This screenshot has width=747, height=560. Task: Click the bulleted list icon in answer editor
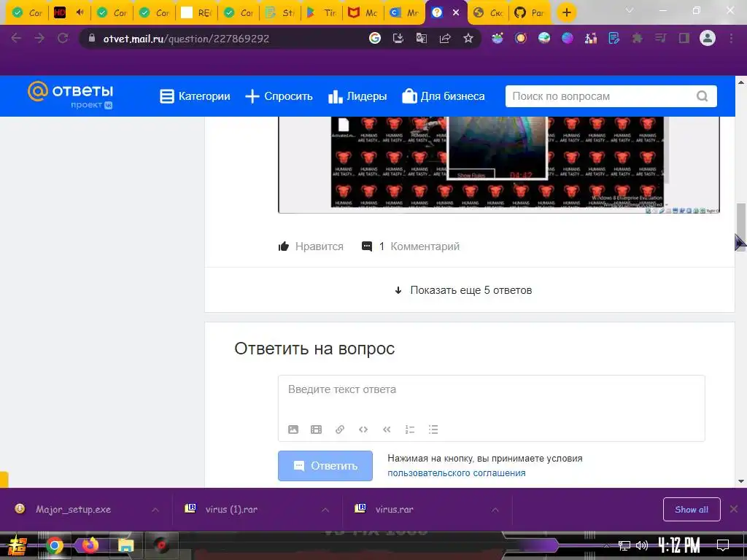(x=433, y=429)
